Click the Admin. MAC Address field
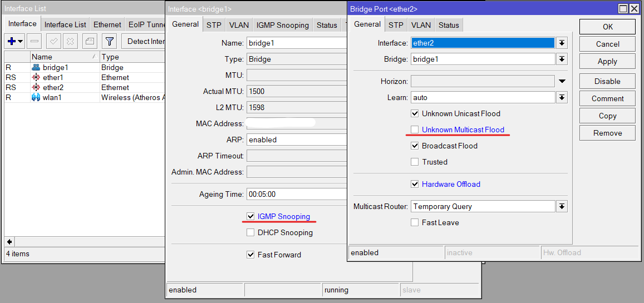Image resolution: width=644 pixels, height=303 pixels. click(x=297, y=172)
